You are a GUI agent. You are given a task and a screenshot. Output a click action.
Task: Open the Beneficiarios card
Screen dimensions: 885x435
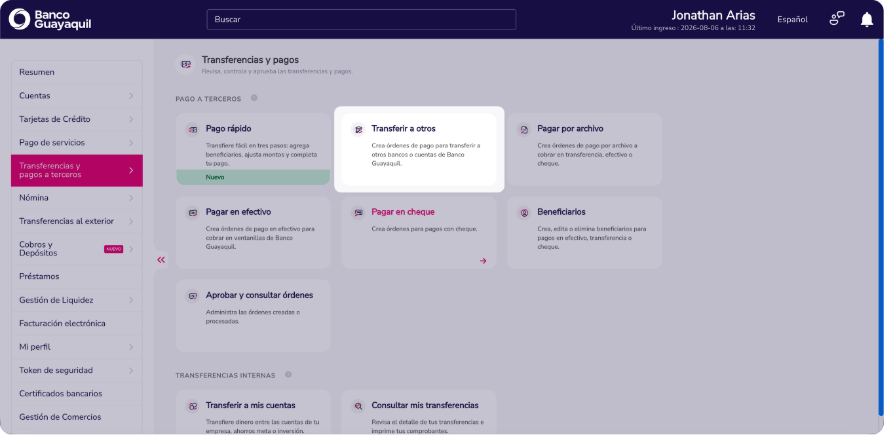point(584,232)
